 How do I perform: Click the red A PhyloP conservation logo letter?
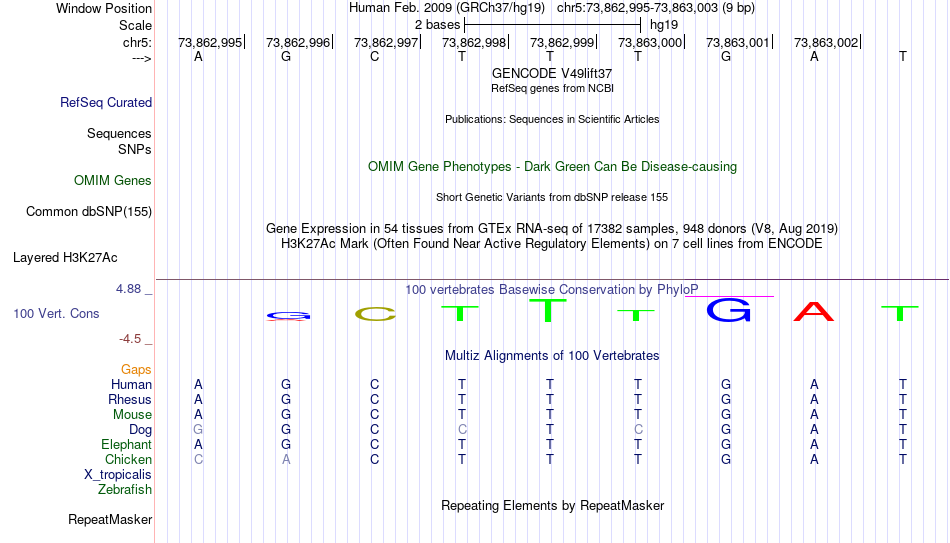[814, 312]
